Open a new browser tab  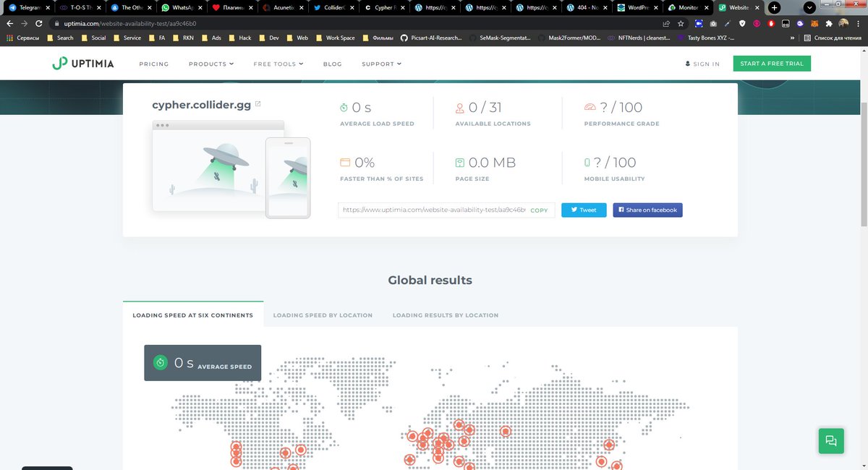[x=774, y=7]
